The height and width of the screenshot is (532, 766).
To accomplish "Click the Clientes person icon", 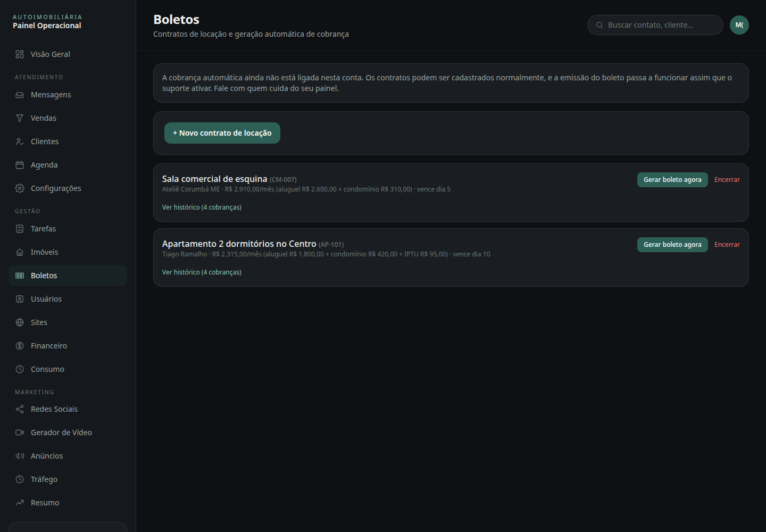I will (x=20, y=142).
